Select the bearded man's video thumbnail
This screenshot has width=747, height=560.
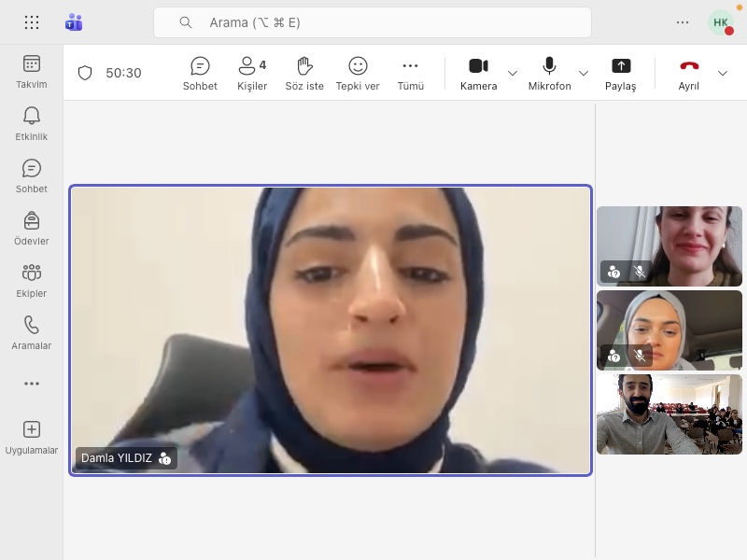(669, 414)
